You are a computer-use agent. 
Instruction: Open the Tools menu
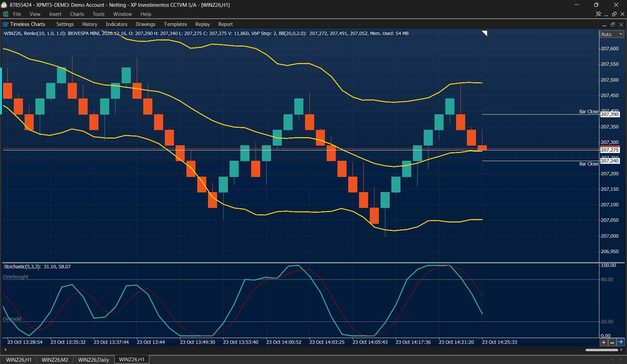98,14
